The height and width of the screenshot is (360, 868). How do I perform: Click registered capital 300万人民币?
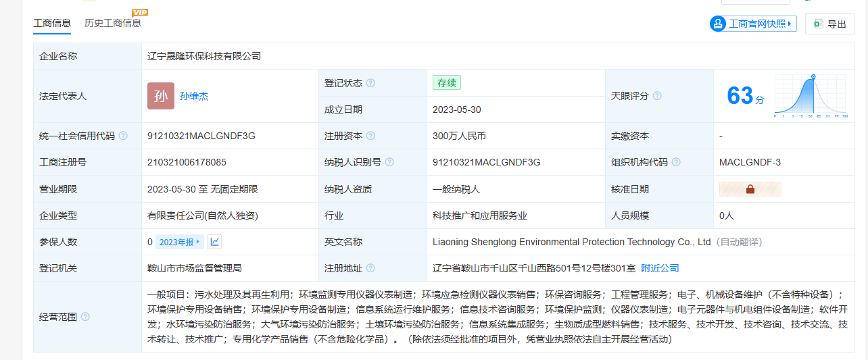point(459,136)
